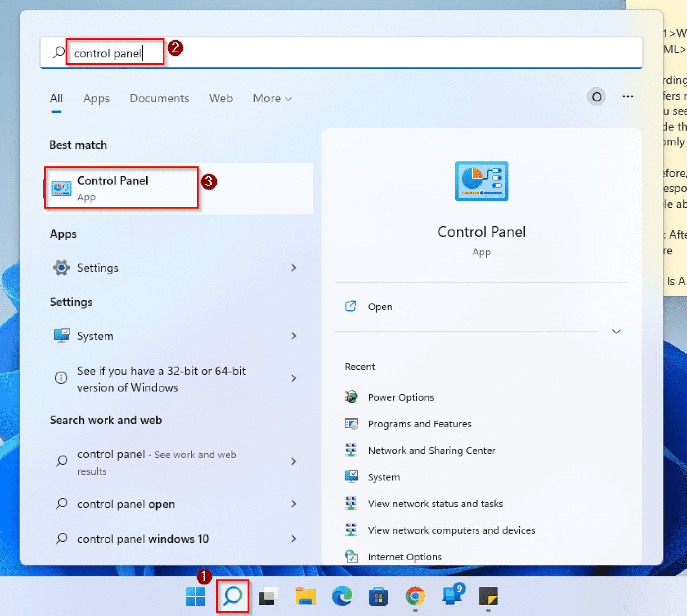The width and height of the screenshot is (687, 616).
Task: Open Internet Options from Recent list
Action: (x=405, y=557)
